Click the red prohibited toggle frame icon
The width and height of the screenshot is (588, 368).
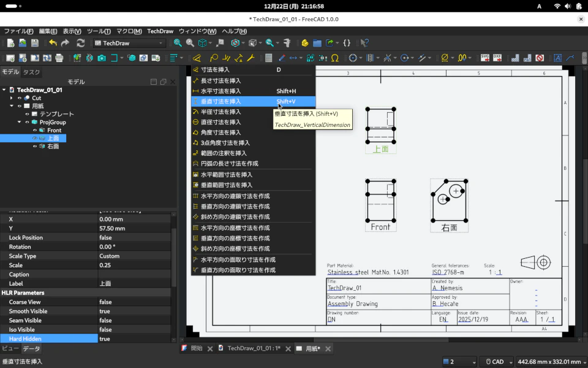(x=540, y=58)
